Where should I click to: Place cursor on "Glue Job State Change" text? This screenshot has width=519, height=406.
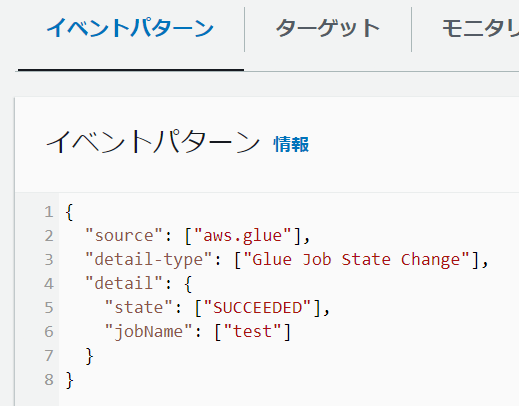(356, 260)
